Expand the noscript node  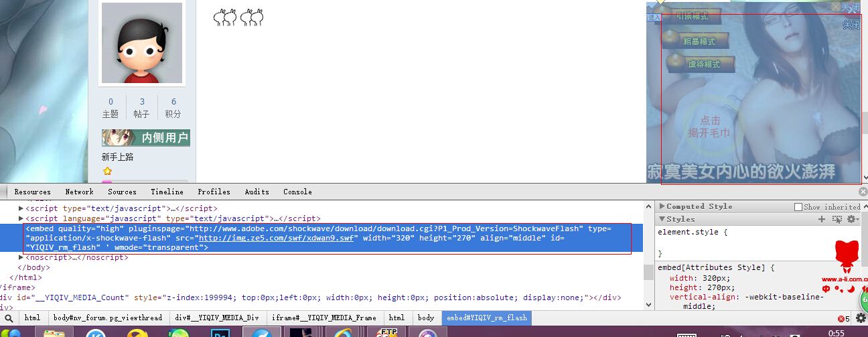pos(21,257)
